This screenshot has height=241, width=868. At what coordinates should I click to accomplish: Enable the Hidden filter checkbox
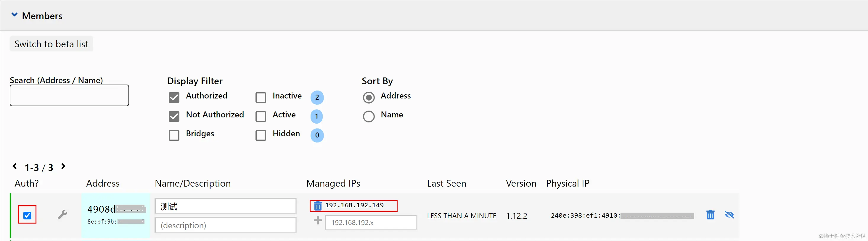point(261,135)
